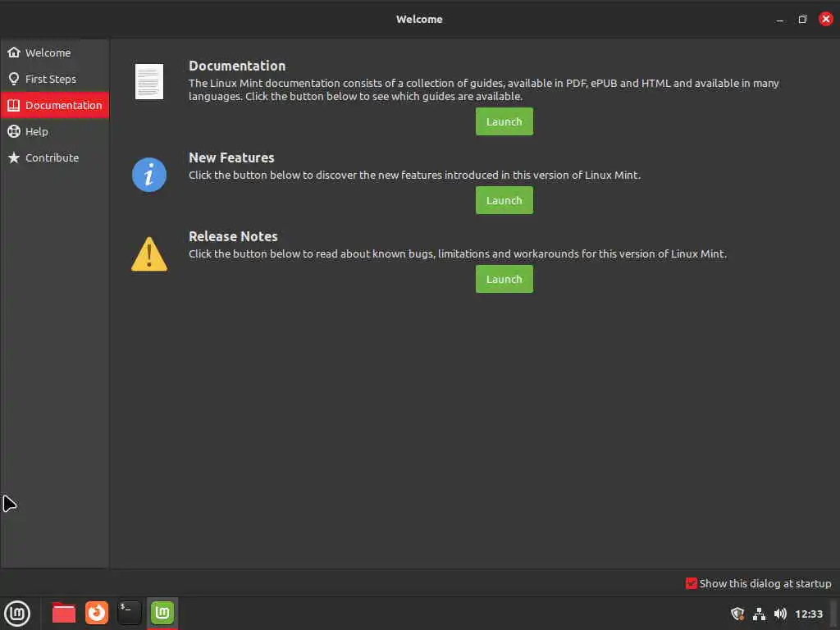Close the Welcome window
The width and height of the screenshot is (840, 630).
click(x=825, y=19)
